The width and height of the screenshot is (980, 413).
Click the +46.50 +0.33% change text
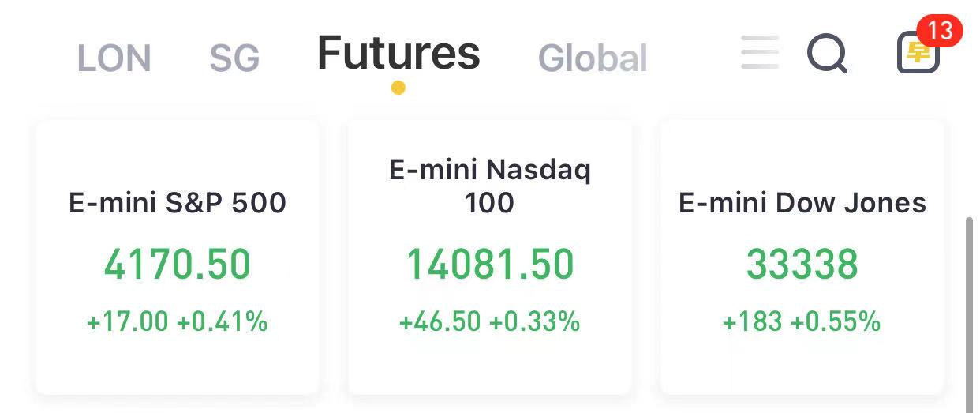click(490, 321)
